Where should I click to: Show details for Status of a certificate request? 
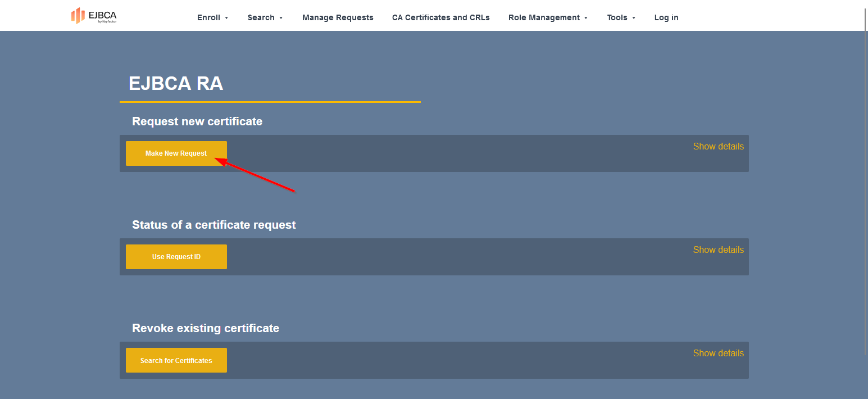(718, 250)
